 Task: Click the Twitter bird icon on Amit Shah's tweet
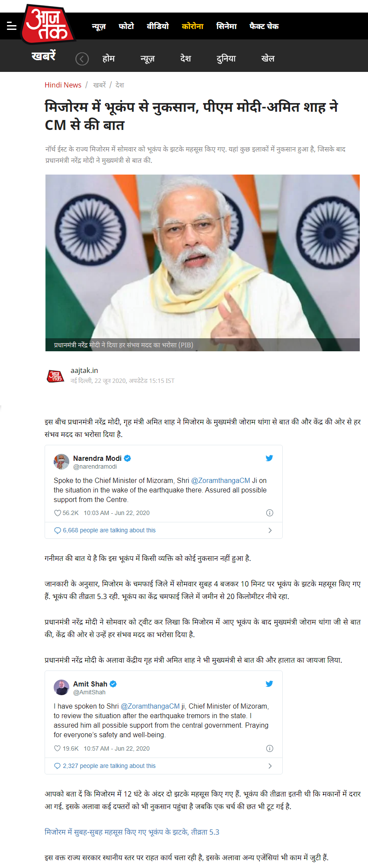coord(269,684)
